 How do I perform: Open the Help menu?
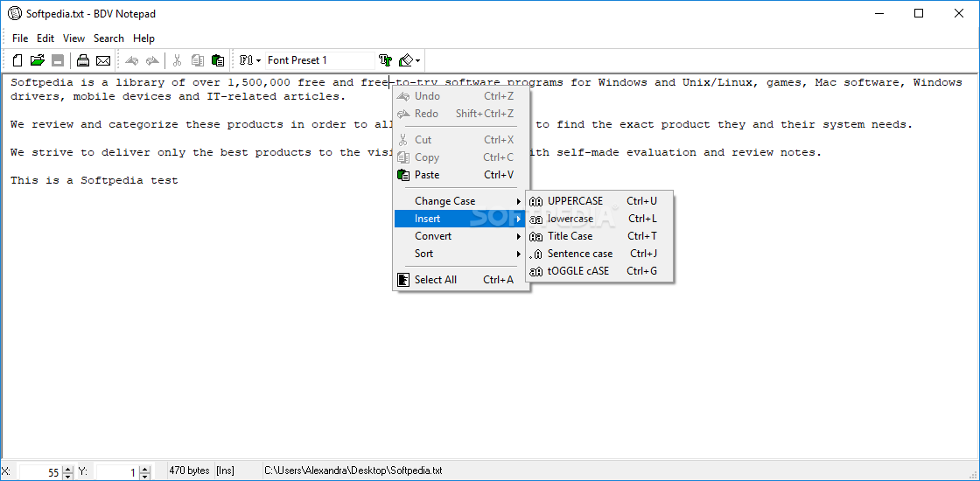click(x=143, y=38)
